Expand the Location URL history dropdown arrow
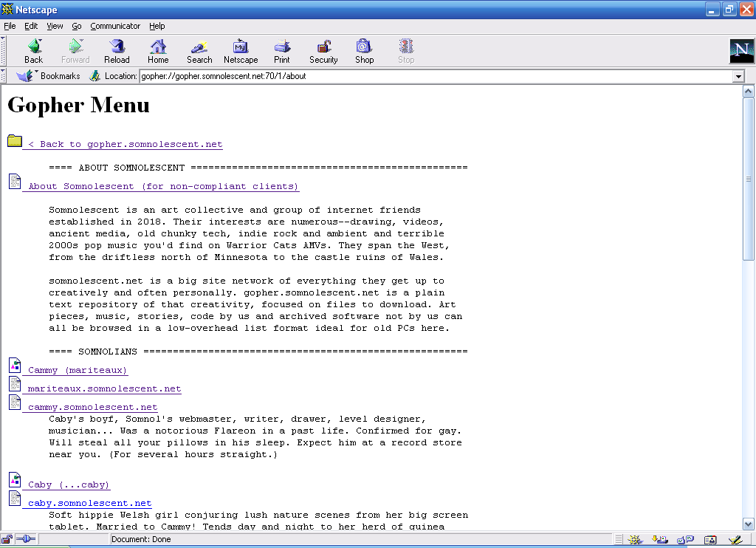The width and height of the screenshot is (756, 548). pos(738,76)
